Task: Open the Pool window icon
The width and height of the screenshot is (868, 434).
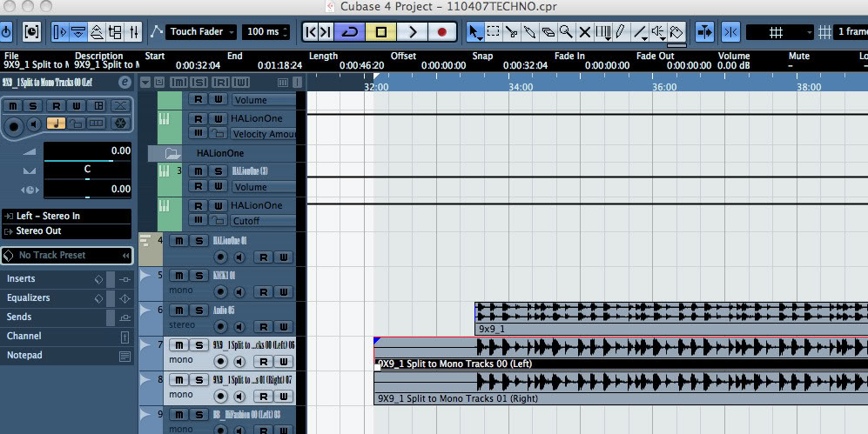Action: point(115,32)
